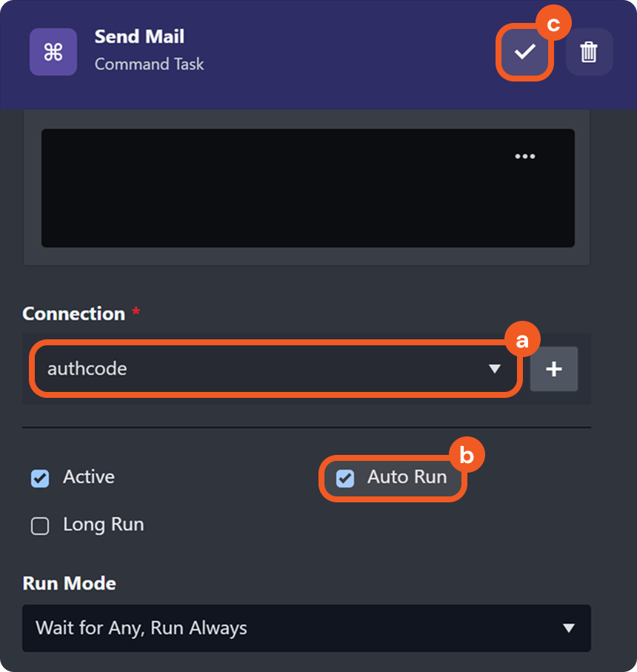Click the orange 'a' annotation badge
Screen dimensions: 637x672
pyautogui.click(x=522, y=341)
